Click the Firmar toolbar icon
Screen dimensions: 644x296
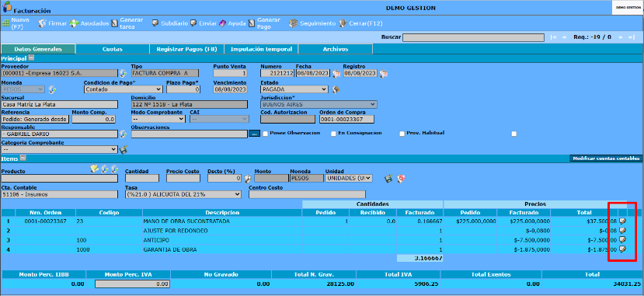pos(42,24)
